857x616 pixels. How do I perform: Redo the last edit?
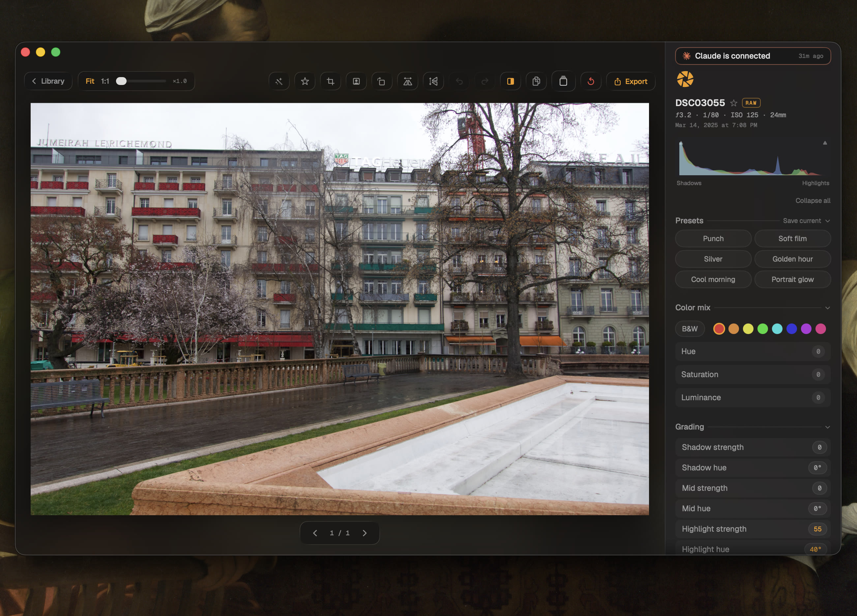pyautogui.click(x=485, y=81)
